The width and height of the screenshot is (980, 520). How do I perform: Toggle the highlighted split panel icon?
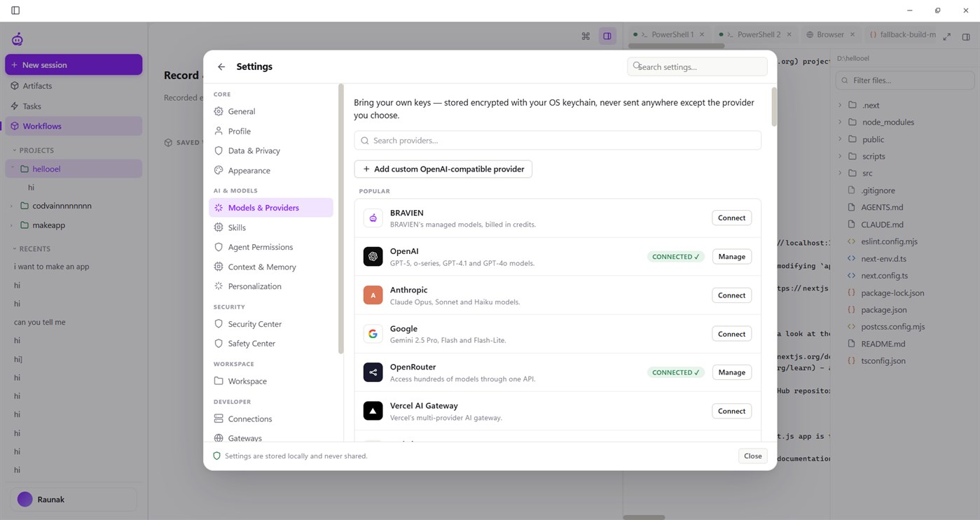point(607,36)
